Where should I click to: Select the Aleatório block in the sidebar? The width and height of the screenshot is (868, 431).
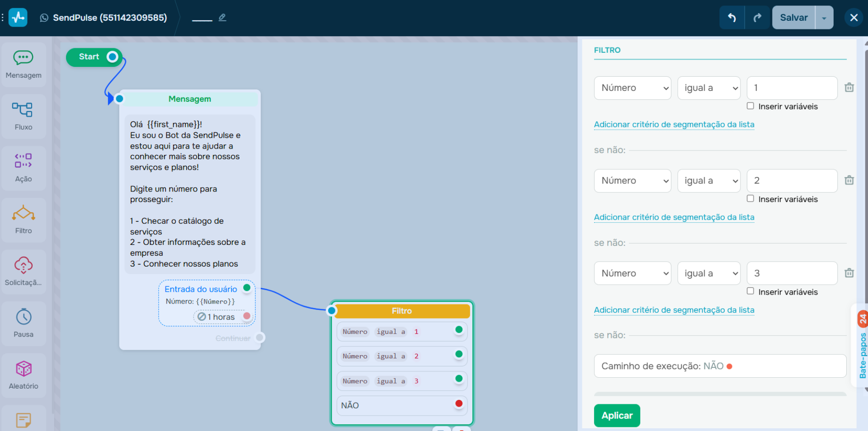(24, 375)
